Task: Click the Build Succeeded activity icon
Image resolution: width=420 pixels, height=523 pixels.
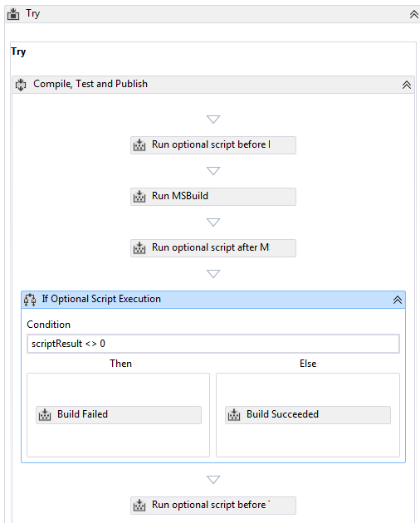Action: pyautogui.click(x=234, y=415)
